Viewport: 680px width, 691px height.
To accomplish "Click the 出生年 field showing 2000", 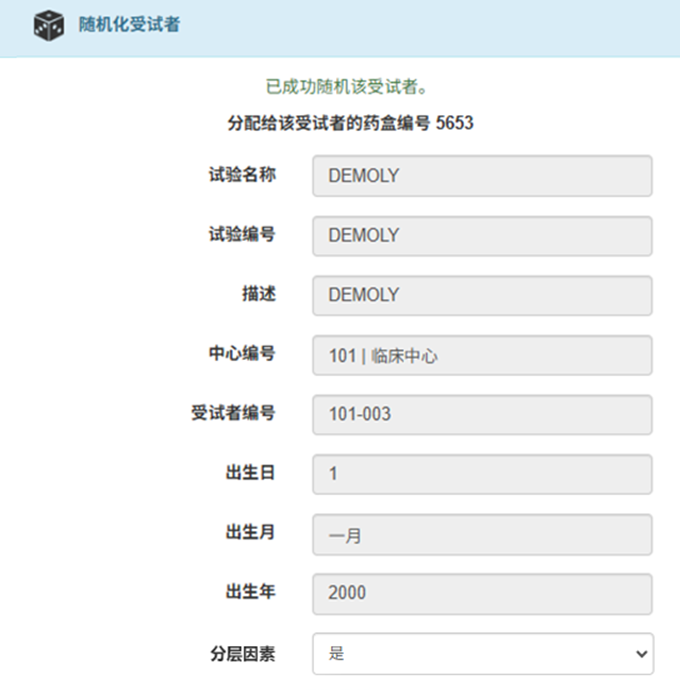I will coord(482,594).
